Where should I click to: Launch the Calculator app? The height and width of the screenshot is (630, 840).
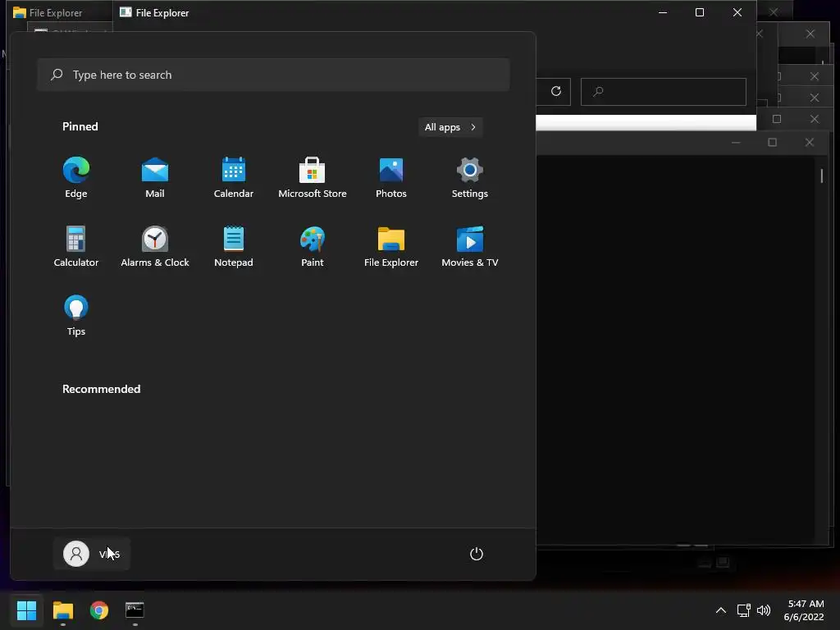pyautogui.click(x=76, y=246)
